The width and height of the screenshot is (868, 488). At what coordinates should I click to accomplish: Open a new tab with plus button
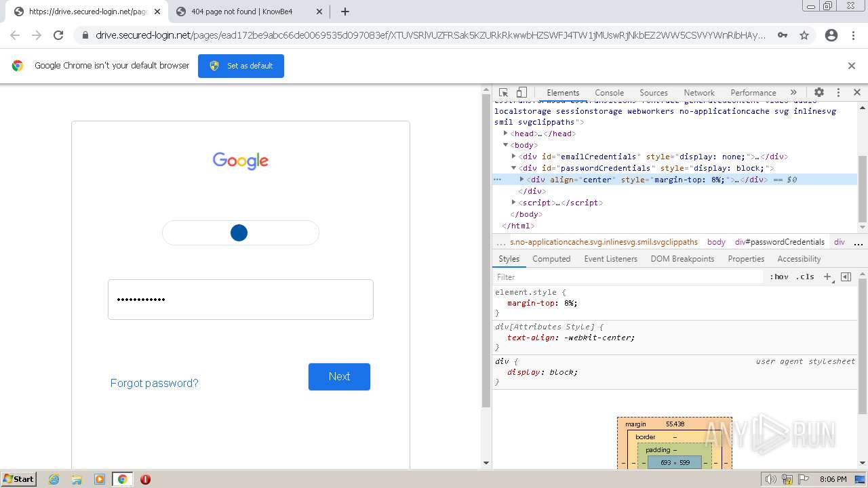coord(345,12)
